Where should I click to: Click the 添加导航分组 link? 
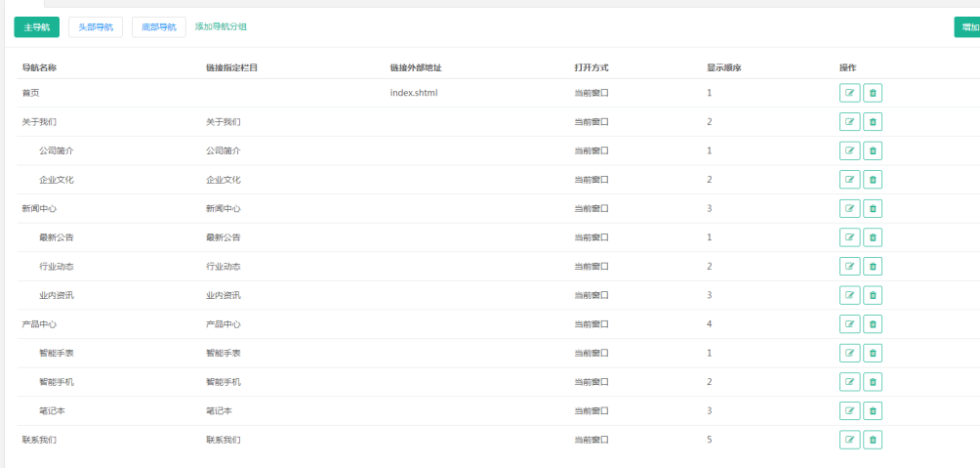click(221, 27)
